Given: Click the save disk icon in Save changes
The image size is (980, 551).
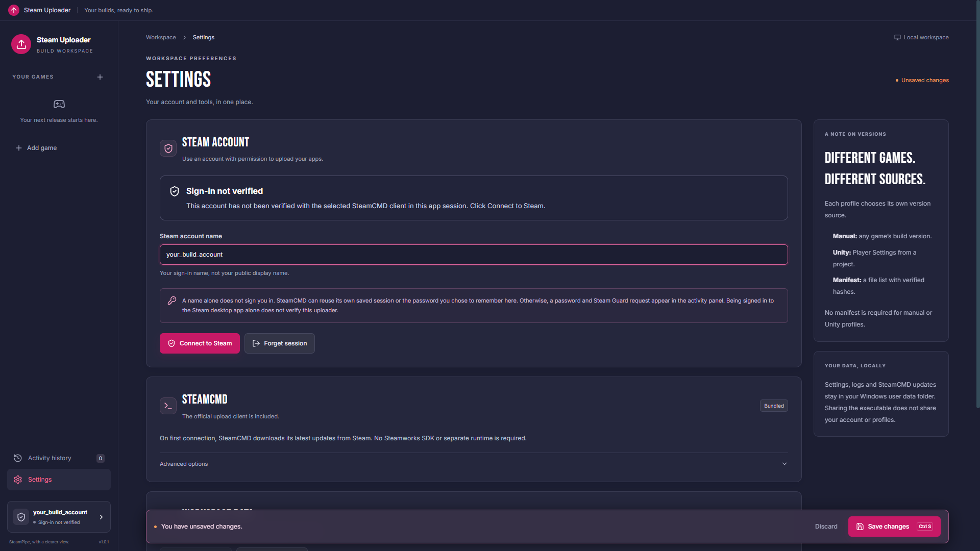Looking at the screenshot, I should coord(860,527).
